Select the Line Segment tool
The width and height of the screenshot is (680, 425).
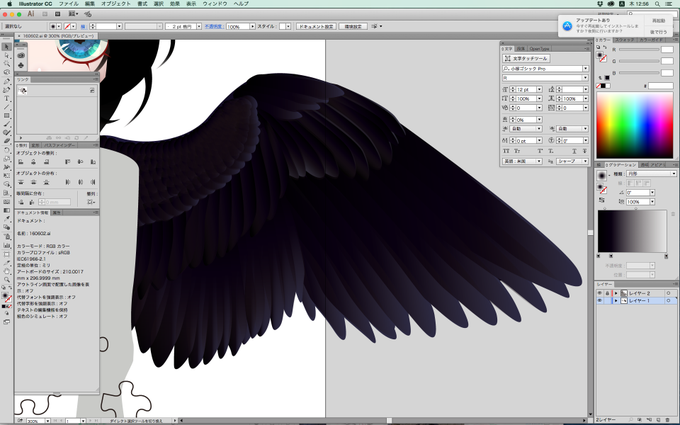click(7, 107)
